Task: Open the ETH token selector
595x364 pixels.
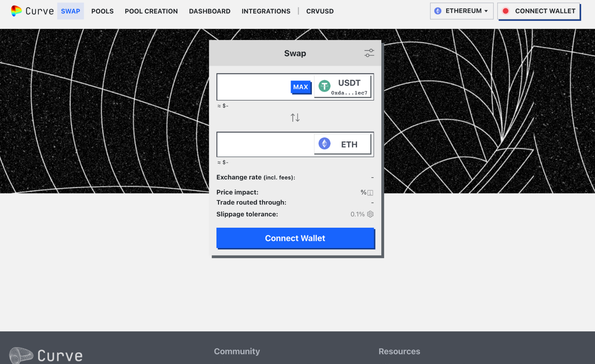Action: (x=342, y=144)
